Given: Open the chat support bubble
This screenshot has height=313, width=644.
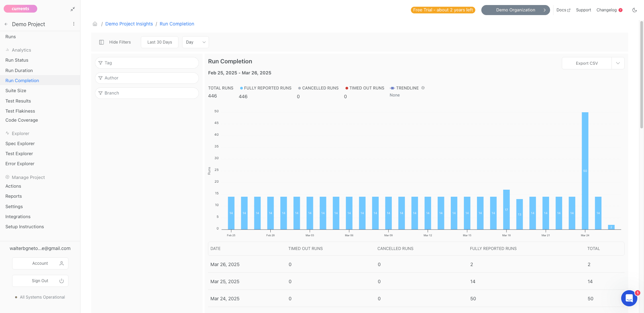Looking at the screenshot, I should point(629,298).
